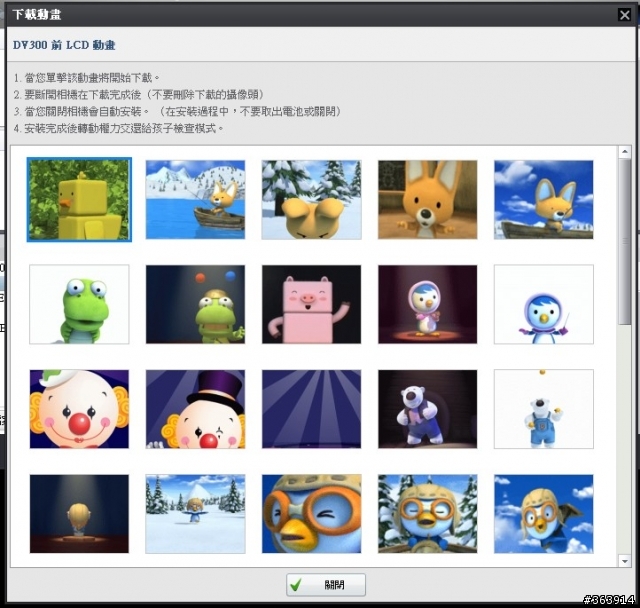Select the pink block pig thumbnail

pyautogui.click(x=311, y=304)
